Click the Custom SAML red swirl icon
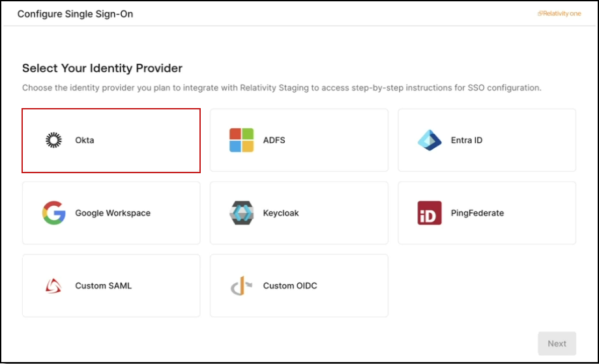599x364 pixels. click(53, 286)
